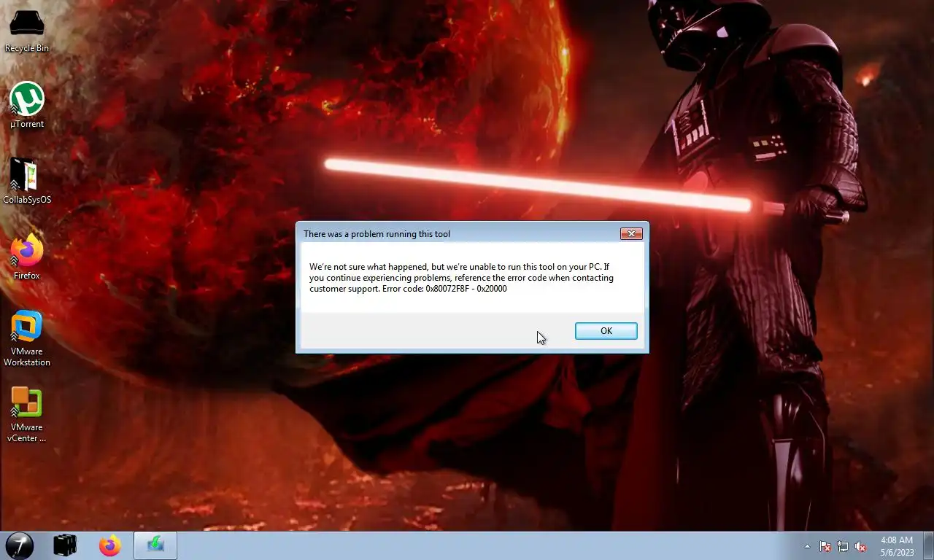Click OK in the error dialog
The height and width of the screenshot is (560, 934).
click(606, 331)
